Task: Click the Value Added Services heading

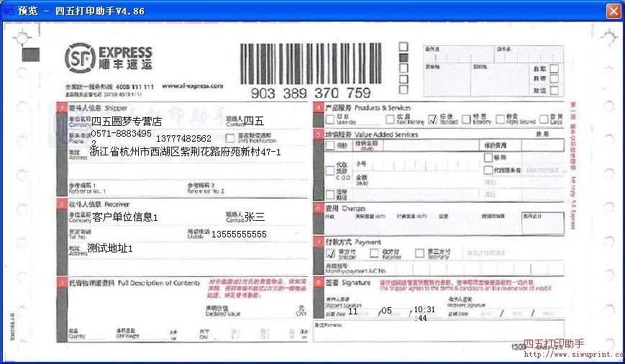Action: pos(372,135)
